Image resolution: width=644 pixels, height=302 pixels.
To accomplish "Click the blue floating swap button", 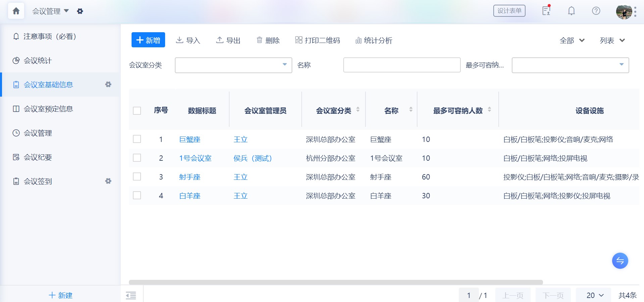I will click(x=620, y=261).
